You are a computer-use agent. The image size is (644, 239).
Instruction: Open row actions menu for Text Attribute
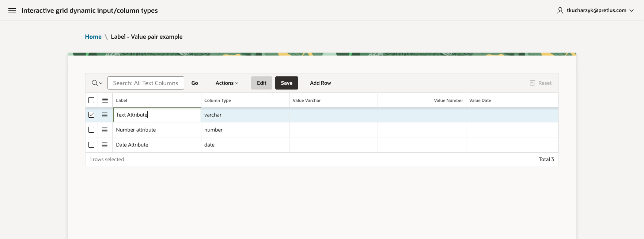(105, 115)
